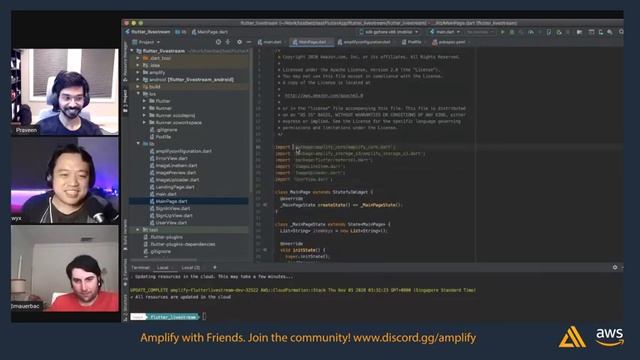
Task: Open the device selector dropdown
Action: point(390,32)
